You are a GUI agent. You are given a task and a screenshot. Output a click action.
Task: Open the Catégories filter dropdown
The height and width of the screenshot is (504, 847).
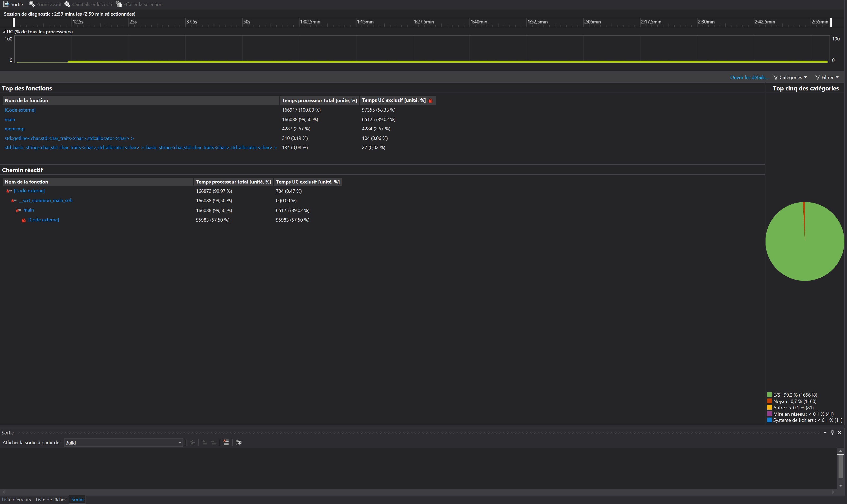point(790,77)
